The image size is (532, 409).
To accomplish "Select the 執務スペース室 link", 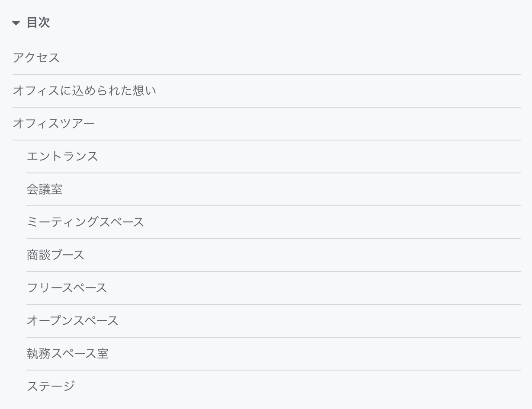I will (x=67, y=353).
